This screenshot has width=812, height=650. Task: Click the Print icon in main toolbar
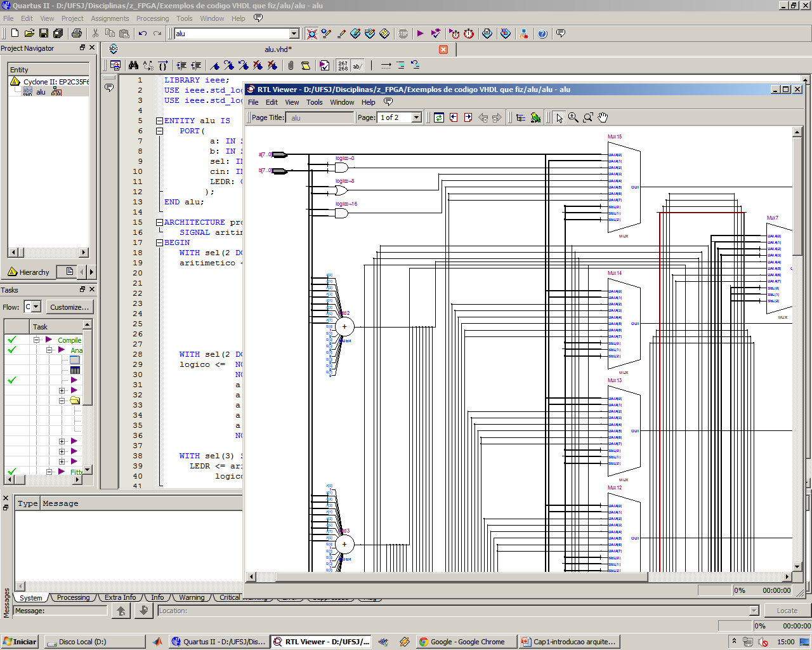[77, 34]
